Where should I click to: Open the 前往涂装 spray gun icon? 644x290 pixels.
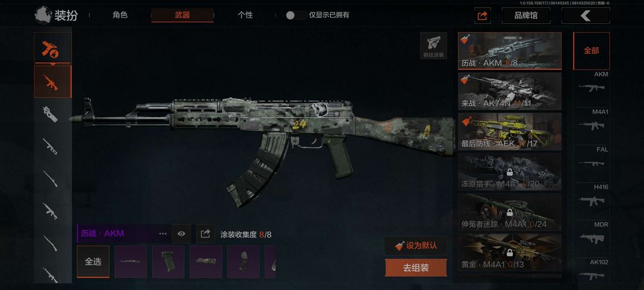434,45
